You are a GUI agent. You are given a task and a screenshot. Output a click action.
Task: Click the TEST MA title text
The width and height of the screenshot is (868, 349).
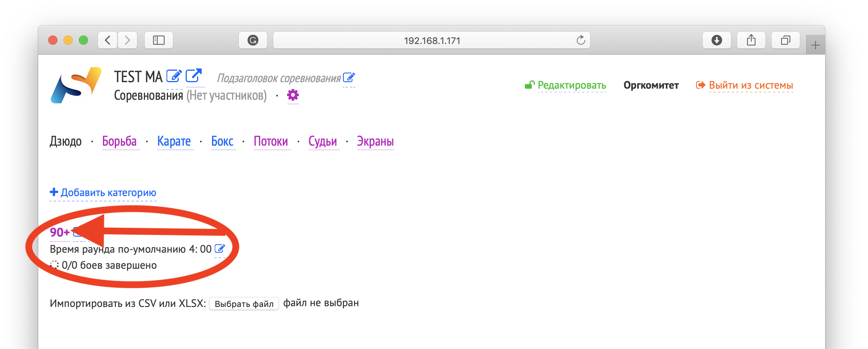coord(138,76)
